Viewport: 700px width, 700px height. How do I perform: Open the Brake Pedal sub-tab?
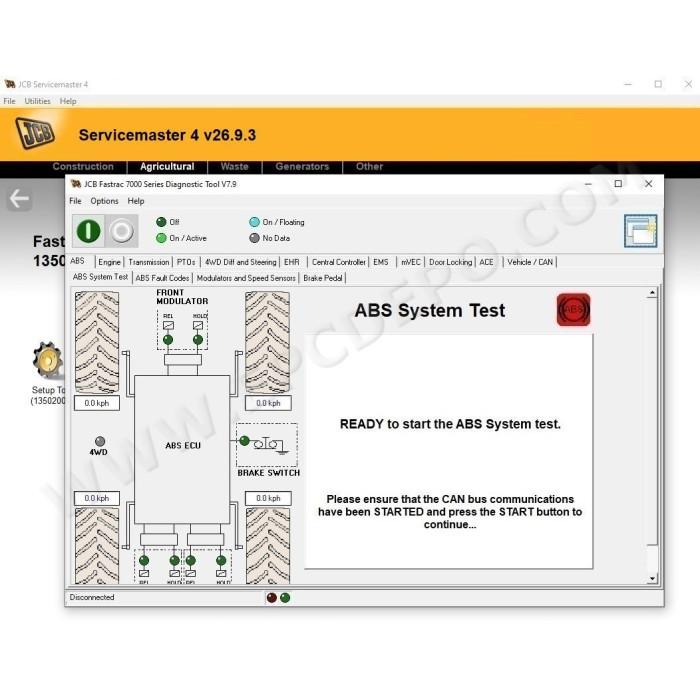pos(323,278)
